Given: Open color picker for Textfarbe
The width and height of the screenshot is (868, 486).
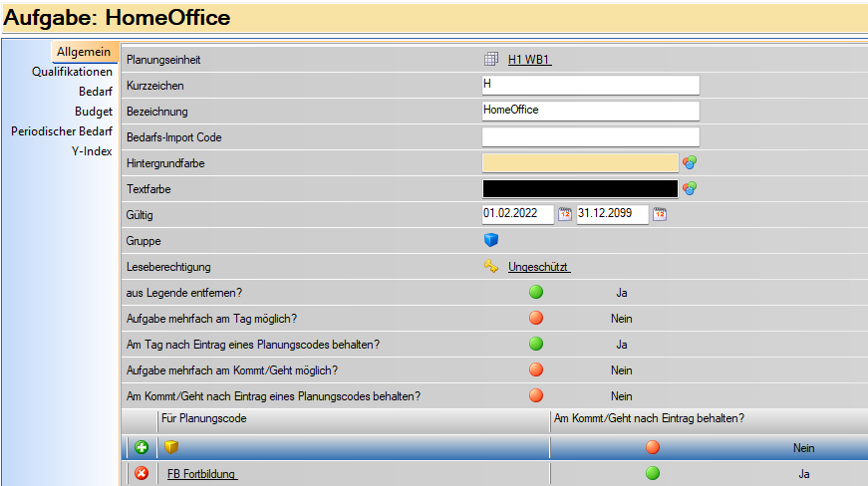Looking at the screenshot, I should [689, 188].
